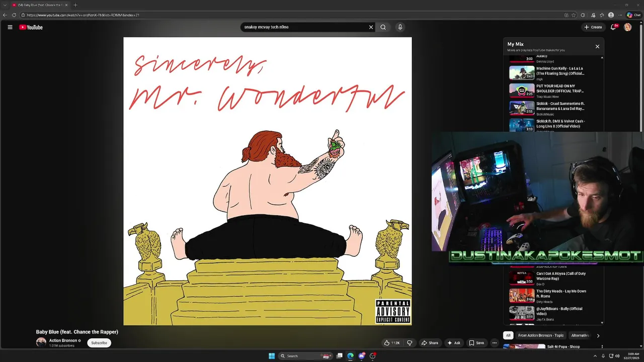Ask about this video
Viewport: 644px width, 362px height.
point(454,343)
